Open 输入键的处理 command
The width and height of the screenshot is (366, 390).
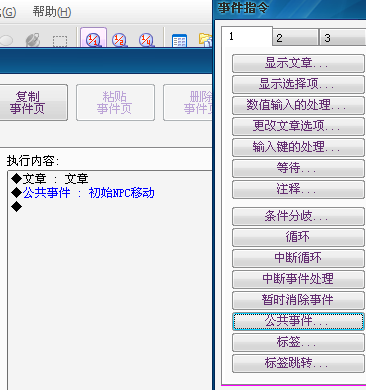coord(298,147)
